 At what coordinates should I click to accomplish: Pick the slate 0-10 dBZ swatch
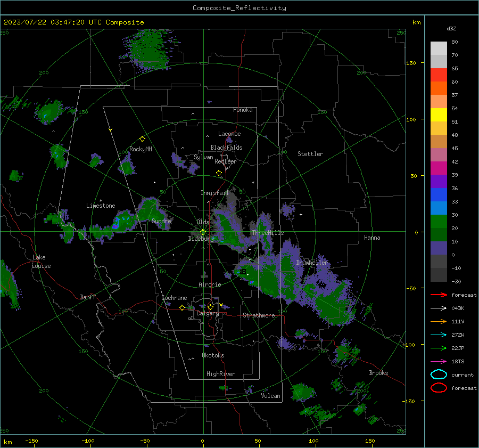click(x=439, y=248)
